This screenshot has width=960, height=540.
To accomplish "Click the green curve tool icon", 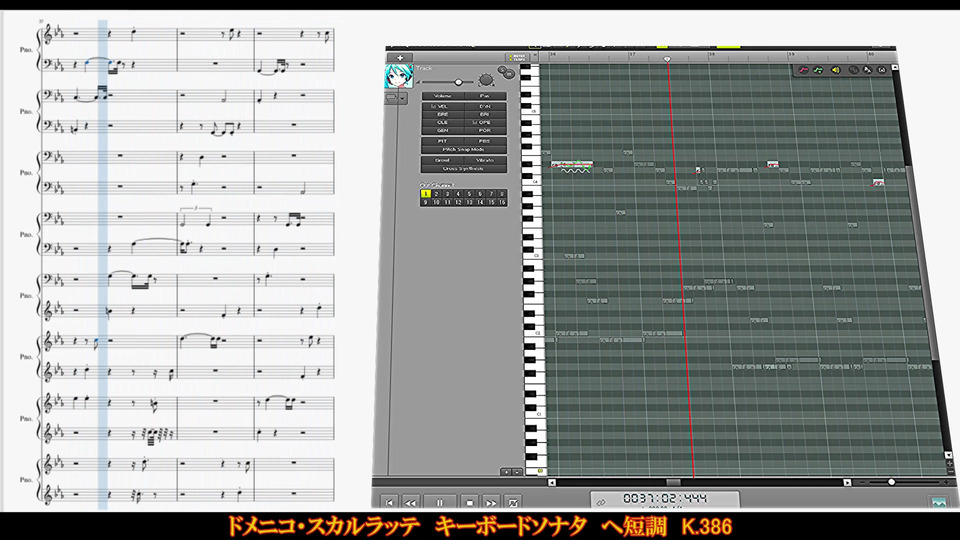I will point(818,70).
